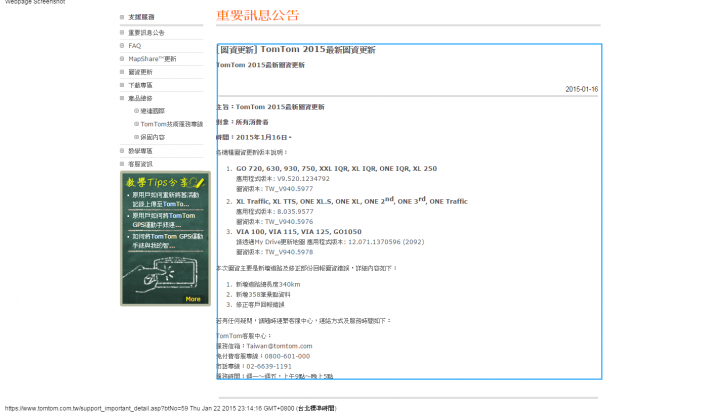Click the '時間：2015年1月16日' line
The image size is (720, 412).
coord(254,137)
